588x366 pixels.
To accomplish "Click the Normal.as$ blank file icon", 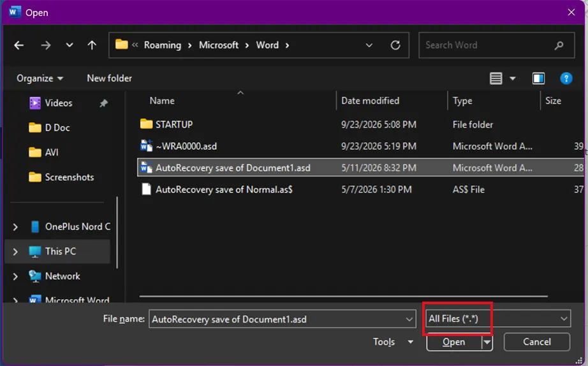I will 146,189.
